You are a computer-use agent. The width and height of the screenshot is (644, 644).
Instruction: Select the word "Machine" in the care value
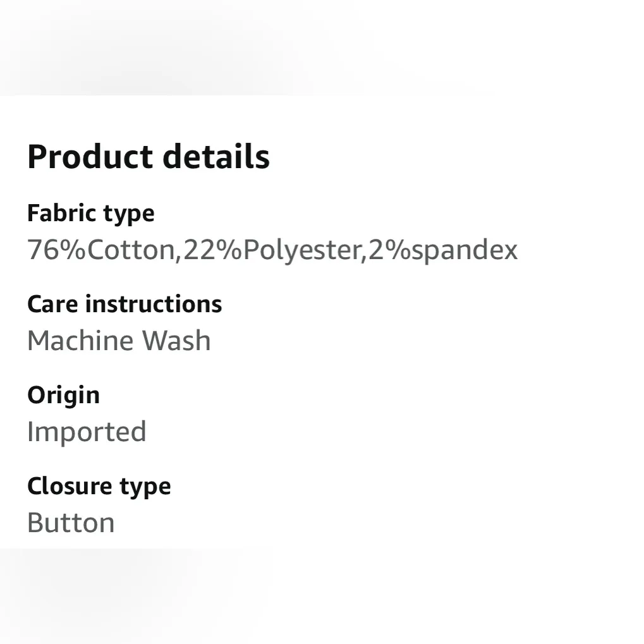coord(80,341)
